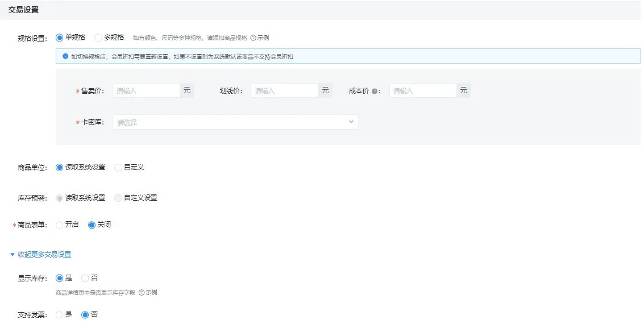The width and height of the screenshot is (644, 336).
Task: Click the 售卖价 input field
Action: click(146, 91)
